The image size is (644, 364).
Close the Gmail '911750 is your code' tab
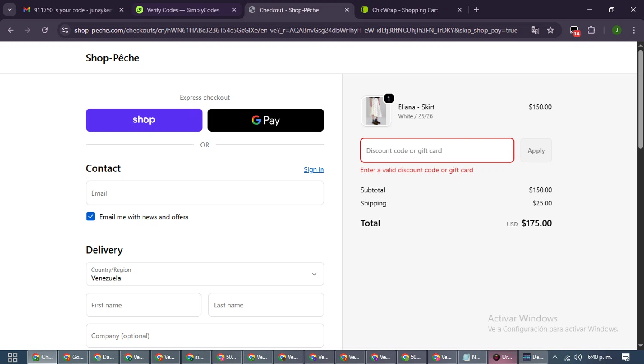122,10
